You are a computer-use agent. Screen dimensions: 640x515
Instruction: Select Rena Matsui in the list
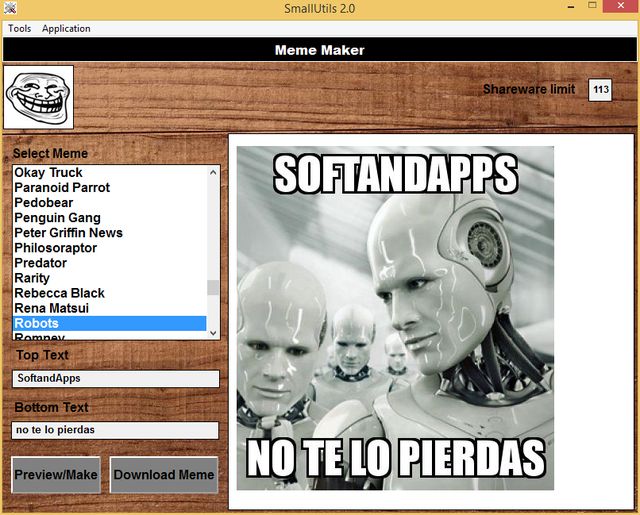point(52,308)
